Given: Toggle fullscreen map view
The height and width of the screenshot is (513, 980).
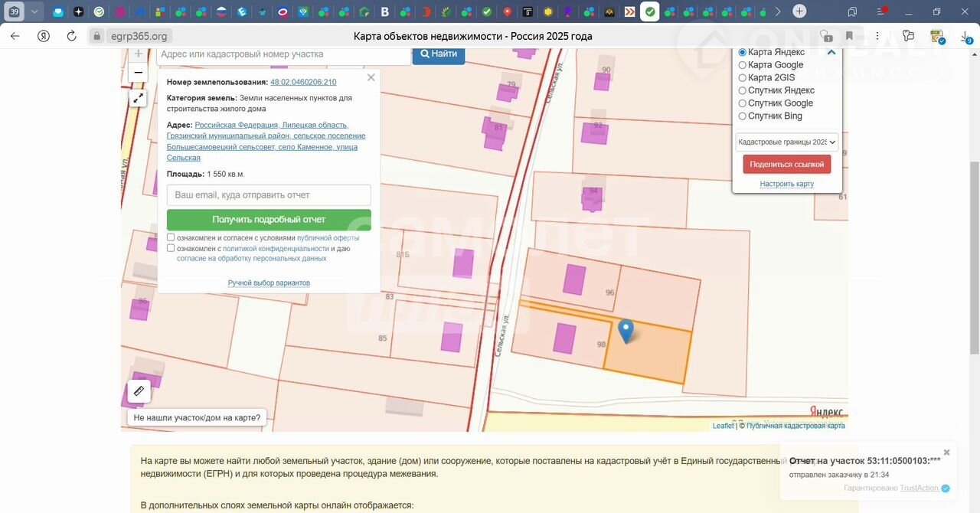Looking at the screenshot, I should coord(138,98).
